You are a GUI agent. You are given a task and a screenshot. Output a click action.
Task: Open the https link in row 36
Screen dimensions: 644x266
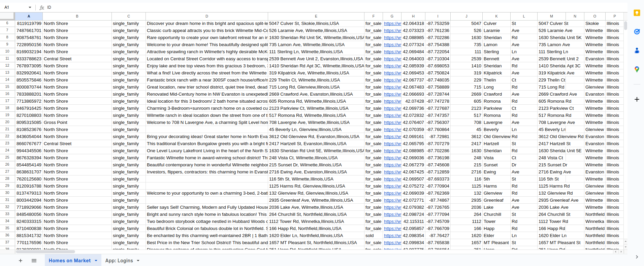coord(392,236)
